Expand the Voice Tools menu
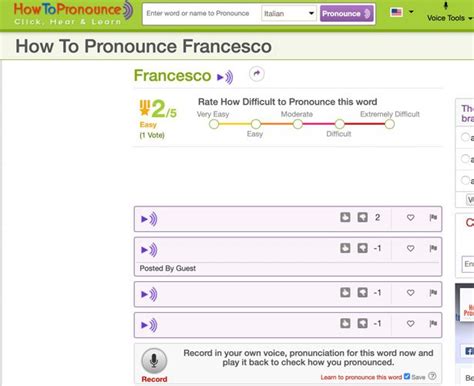This screenshot has height=386, width=474. coord(449,12)
